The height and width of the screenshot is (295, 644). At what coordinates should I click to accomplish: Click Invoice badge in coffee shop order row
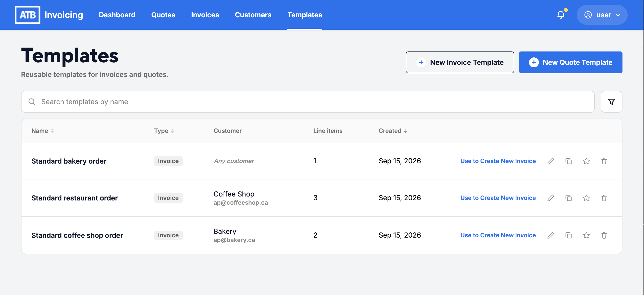click(x=168, y=235)
